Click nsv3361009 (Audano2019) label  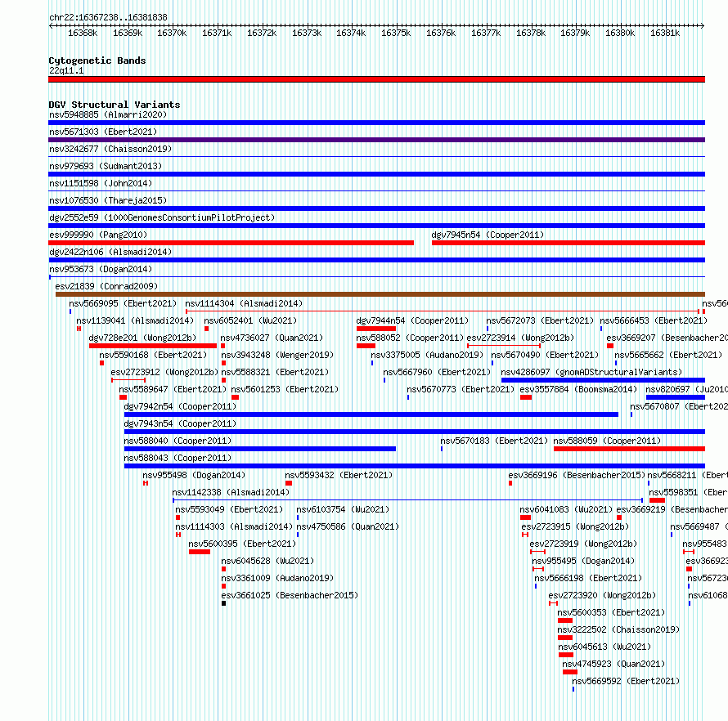(277, 578)
